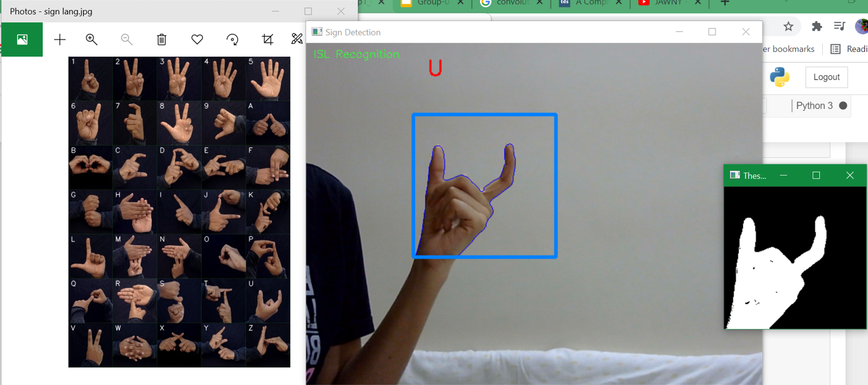
Task: Rotate the photo
Action: pos(233,40)
